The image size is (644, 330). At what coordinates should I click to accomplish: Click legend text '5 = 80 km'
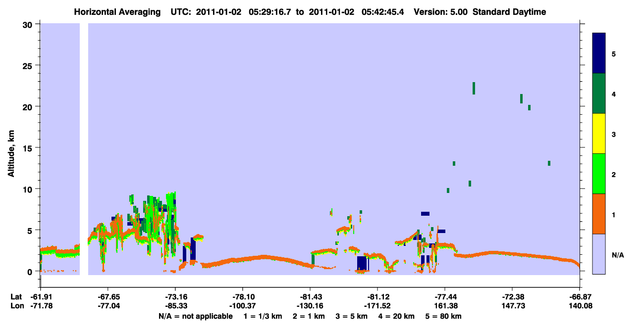point(444,316)
